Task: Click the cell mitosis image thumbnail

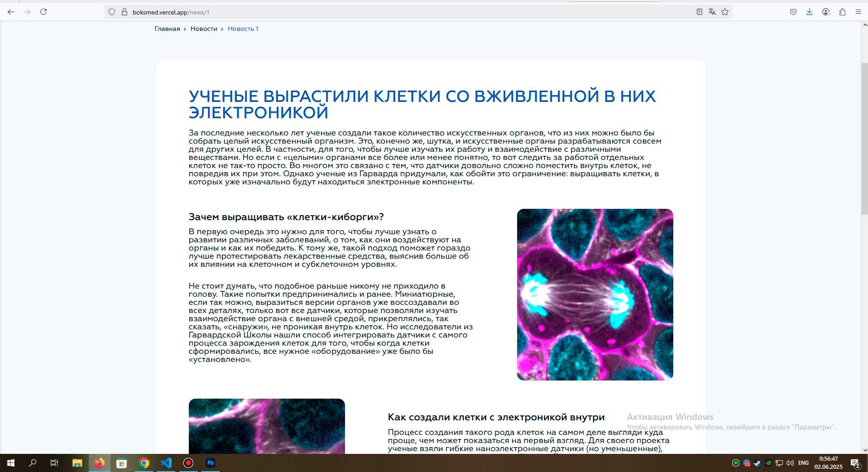Action: tap(595, 294)
